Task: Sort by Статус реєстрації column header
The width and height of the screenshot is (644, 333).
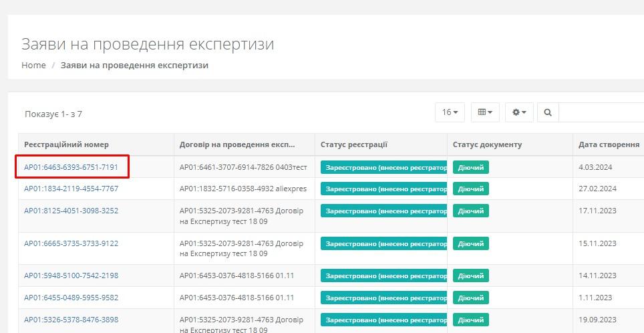Action: 353,144
